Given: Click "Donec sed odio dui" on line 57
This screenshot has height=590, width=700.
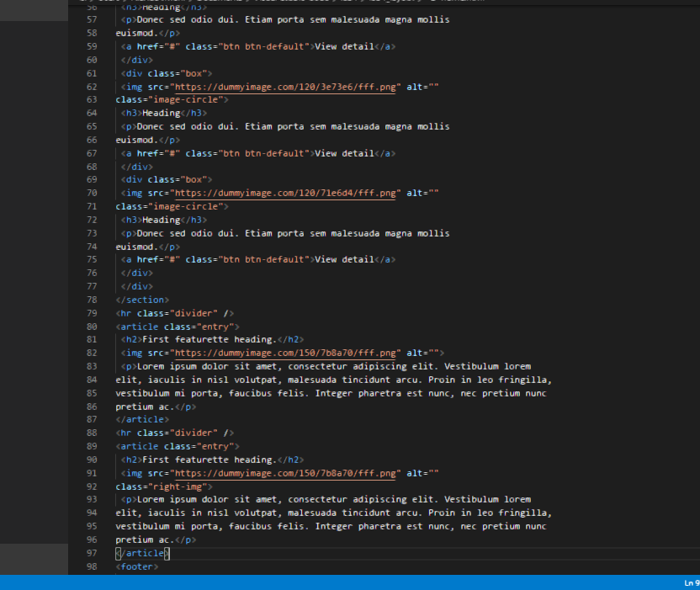Looking at the screenshot, I should click(185, 19).
